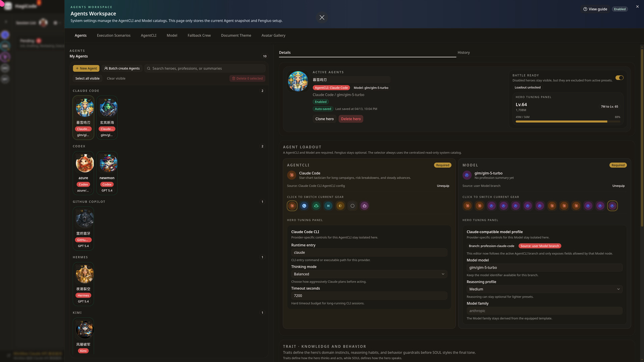Choose the yellow crescent AgentCLI gear icon
Image resolution: width=644 pixels, height=362 pixels.
pyautogui.click(x=340, y=206)
